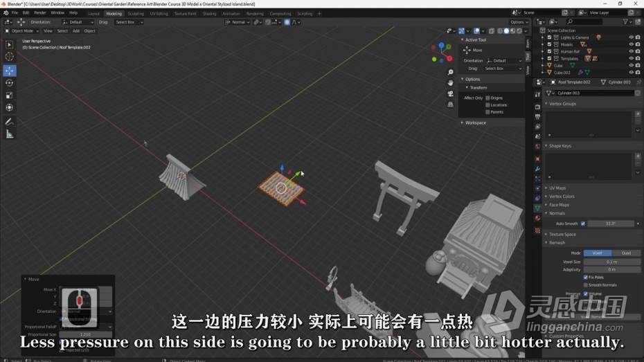Enable Affect Only Origins checkbox

488,98
